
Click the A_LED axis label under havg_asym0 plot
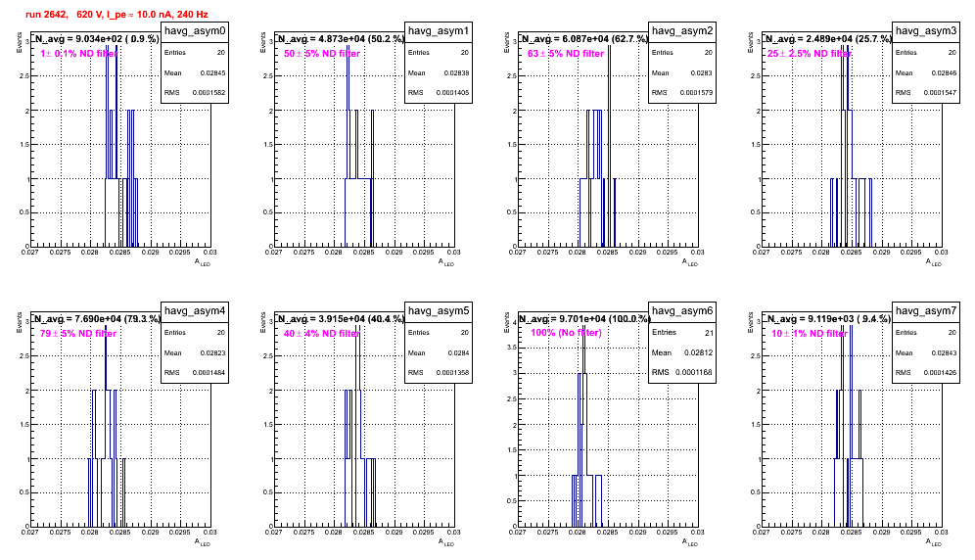coord(203,262)
